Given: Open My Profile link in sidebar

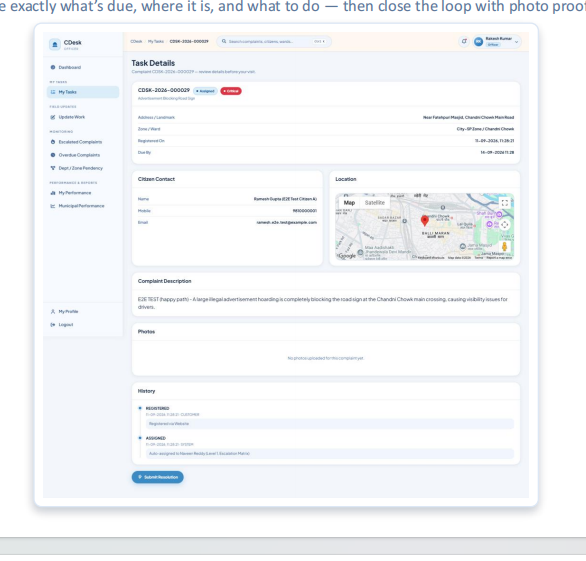Looking at the screenshot, I should pos(83,311).
